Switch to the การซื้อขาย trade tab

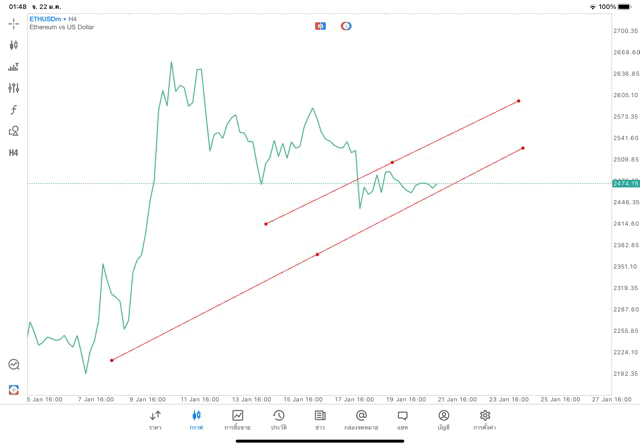pyautogui.click(x=237, y=419)
